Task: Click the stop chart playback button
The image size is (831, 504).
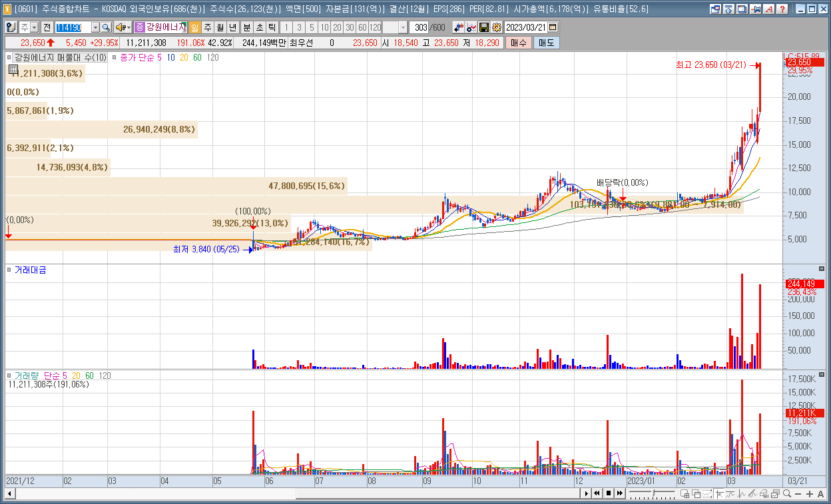Action: (x=609, y=493)
